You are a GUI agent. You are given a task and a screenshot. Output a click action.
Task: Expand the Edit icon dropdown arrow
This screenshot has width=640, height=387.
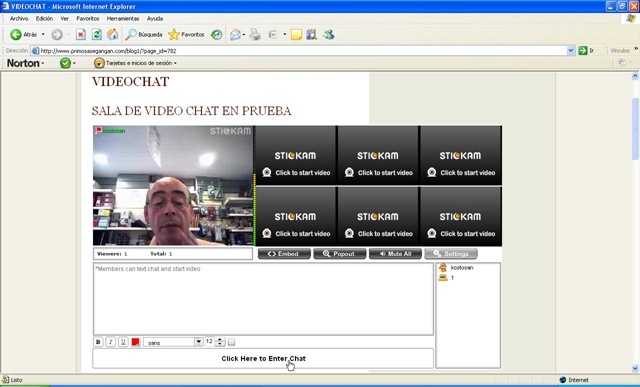(x=284, y=35)
